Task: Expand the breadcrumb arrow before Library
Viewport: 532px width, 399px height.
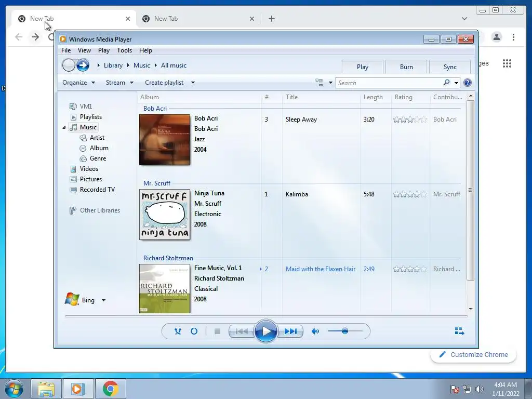Action: click(x=98, y=65)
